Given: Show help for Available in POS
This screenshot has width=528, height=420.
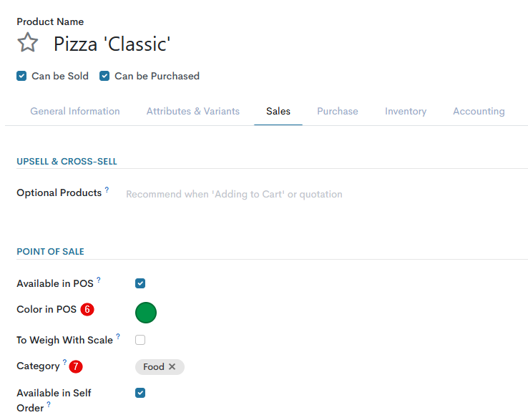Looking at the screenshot, I should point(99,280).
